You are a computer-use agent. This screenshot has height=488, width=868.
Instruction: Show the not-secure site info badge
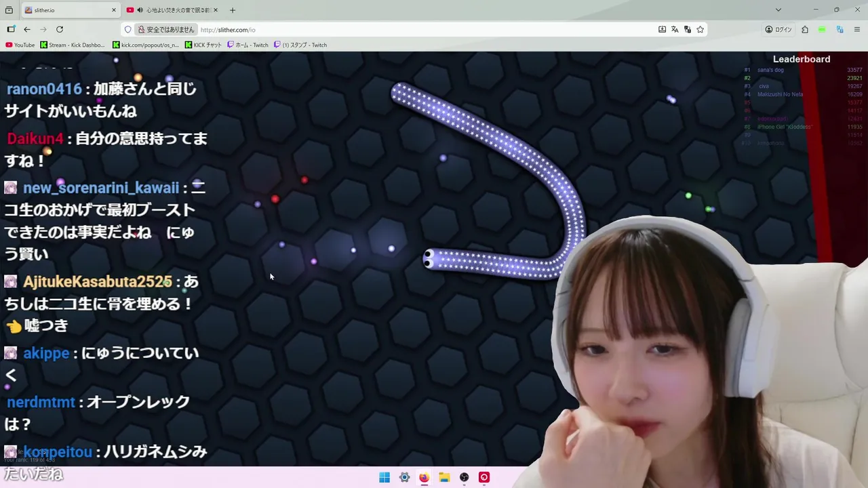(167, 29)
